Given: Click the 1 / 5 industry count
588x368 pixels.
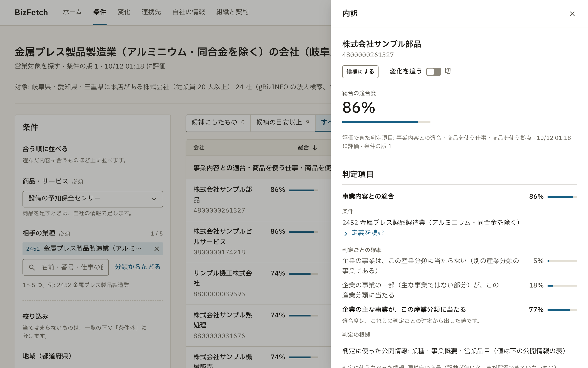Looking at the screenshot, I should point(156,234).
